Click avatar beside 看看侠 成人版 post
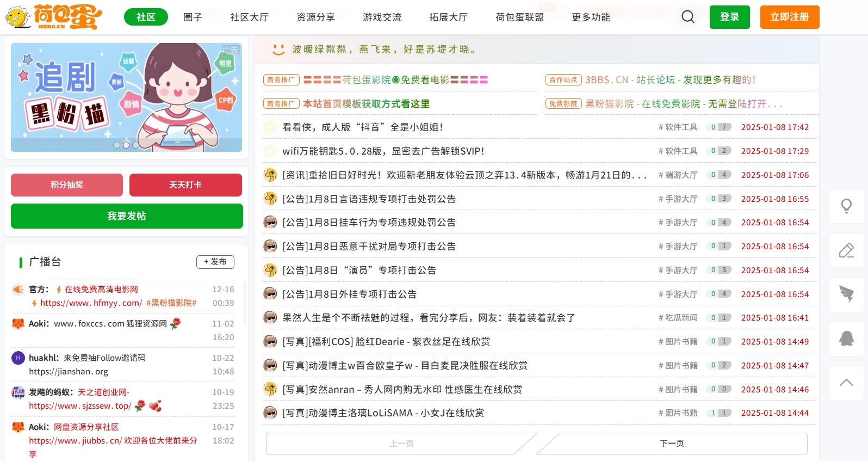The width and height of the screenshot is (868, 461). (x=270, y=127)
